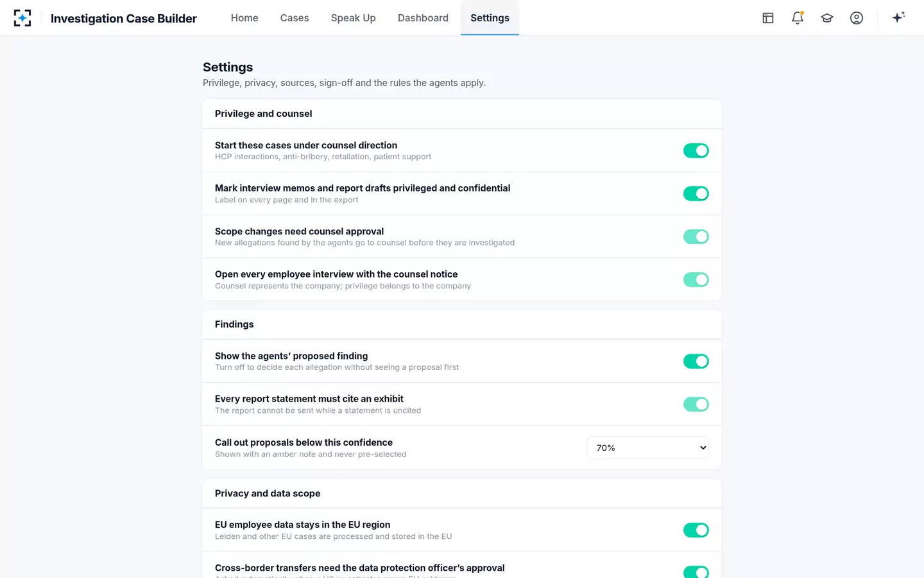Screen dimensions: 924x578
Task: Open the graduation cap learning icon
Action: (827, 18)
